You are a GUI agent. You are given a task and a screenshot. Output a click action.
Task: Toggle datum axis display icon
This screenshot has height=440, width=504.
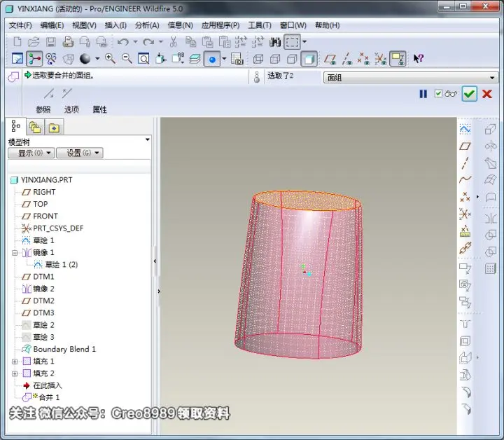pos(346,59)
